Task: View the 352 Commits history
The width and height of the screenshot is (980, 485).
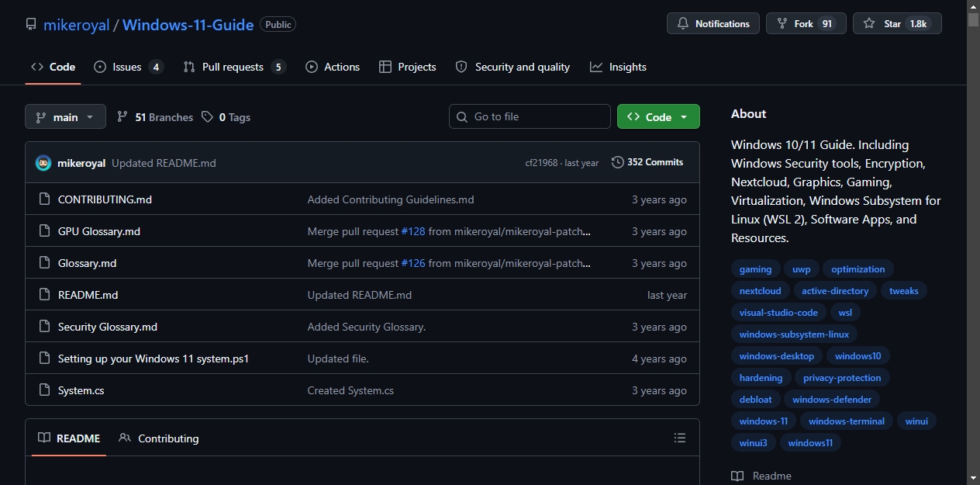Action: (x=647, y=162)
